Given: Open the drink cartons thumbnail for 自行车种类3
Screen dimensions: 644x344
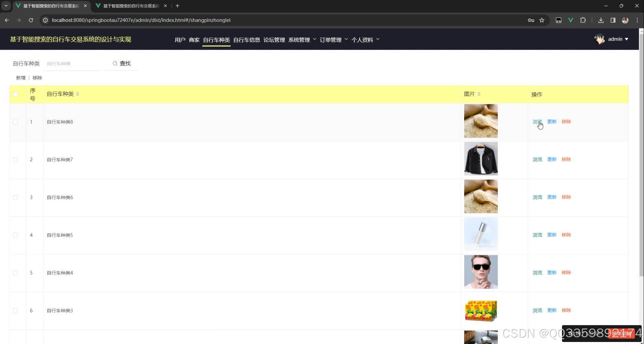Looking at the screenshot, I should pos(481,310).
